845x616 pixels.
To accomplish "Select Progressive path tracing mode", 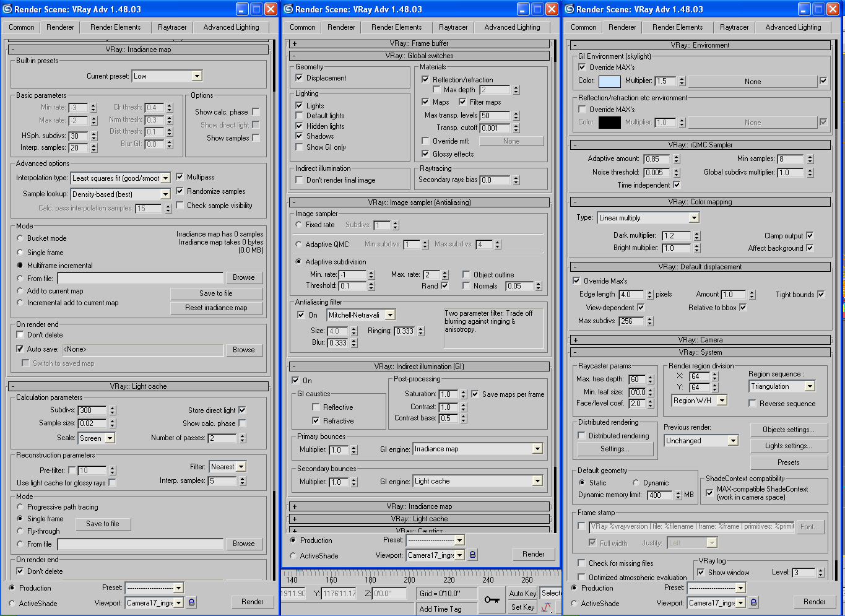I will click(20, 507).
